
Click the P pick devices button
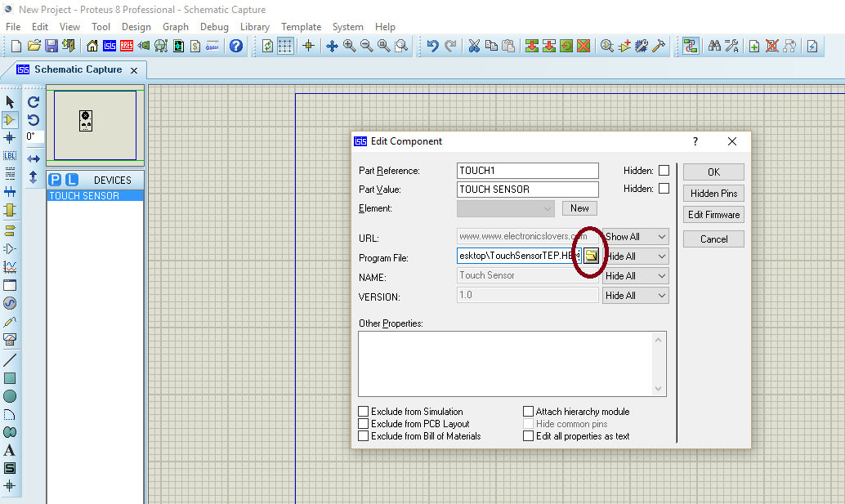[55, 180]
